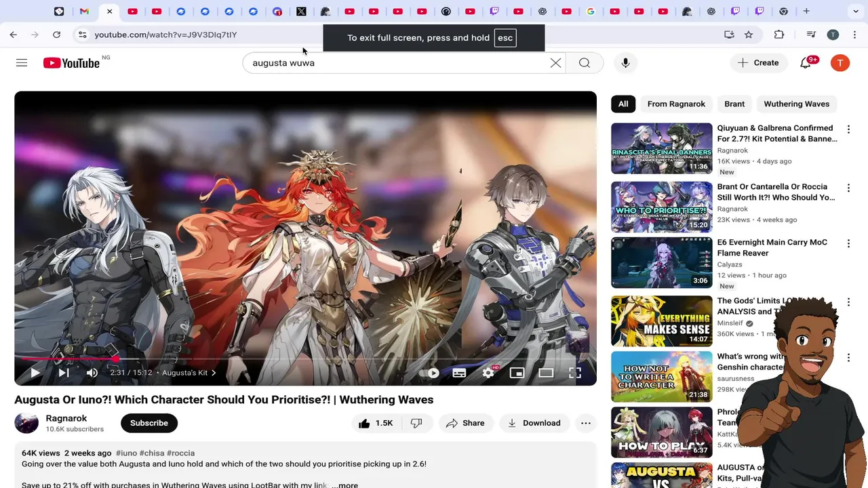Screen dimensions: 868x488
Task: Open Qiuyuan & Galbrena video thumbnail
Action: (x=662, y=148)
